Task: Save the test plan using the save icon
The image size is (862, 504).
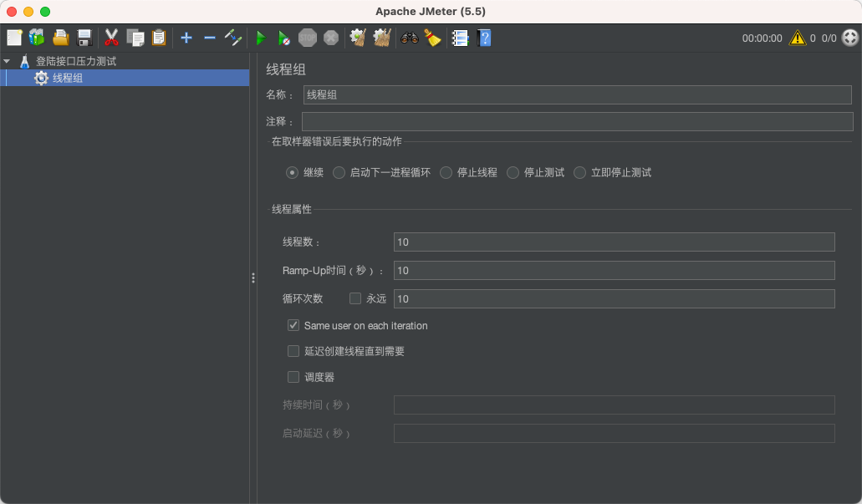Action: point(84,38)
